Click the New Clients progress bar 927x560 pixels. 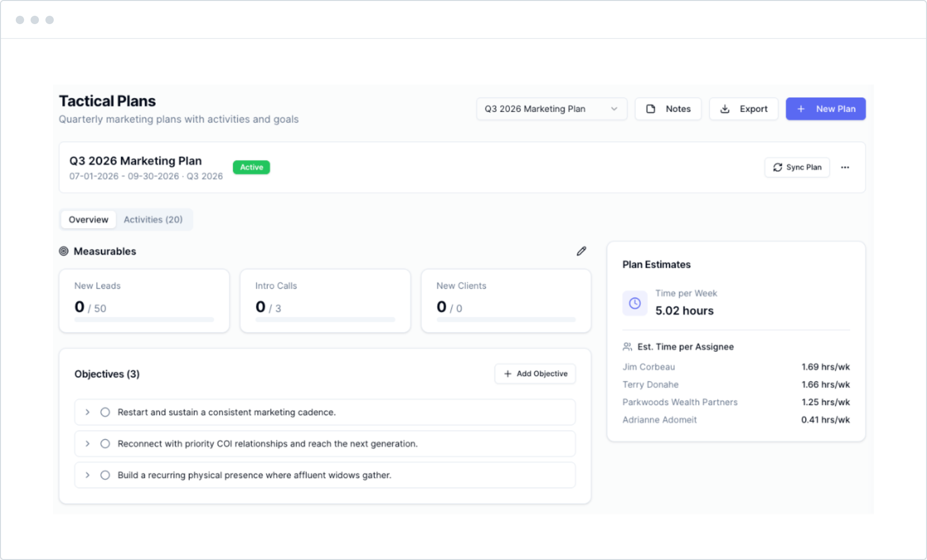(506, 320)
